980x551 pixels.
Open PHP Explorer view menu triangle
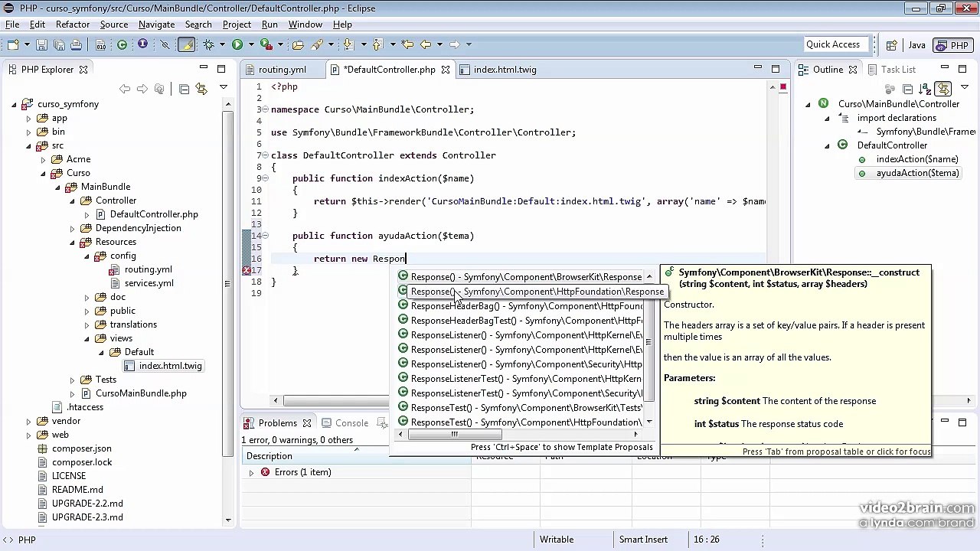223,89
